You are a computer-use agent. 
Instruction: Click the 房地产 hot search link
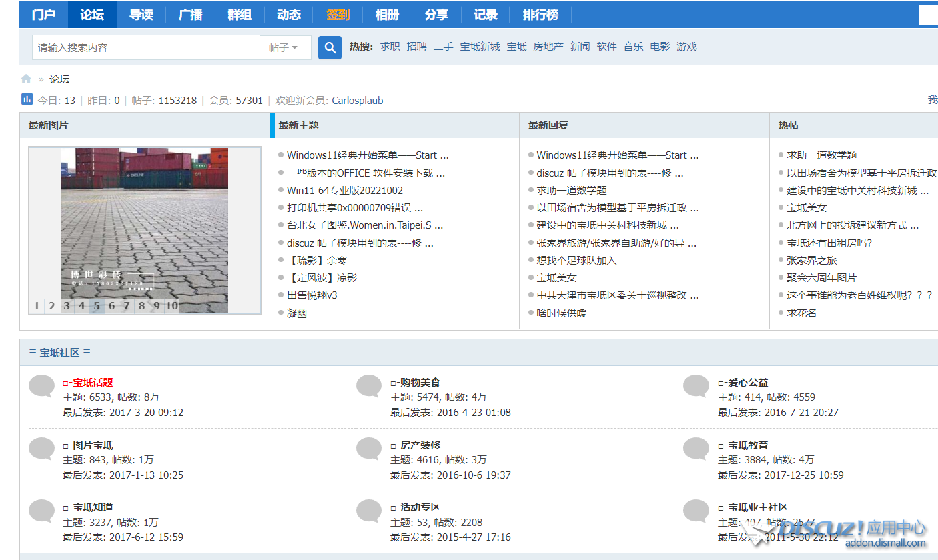(x=548, y=47)
